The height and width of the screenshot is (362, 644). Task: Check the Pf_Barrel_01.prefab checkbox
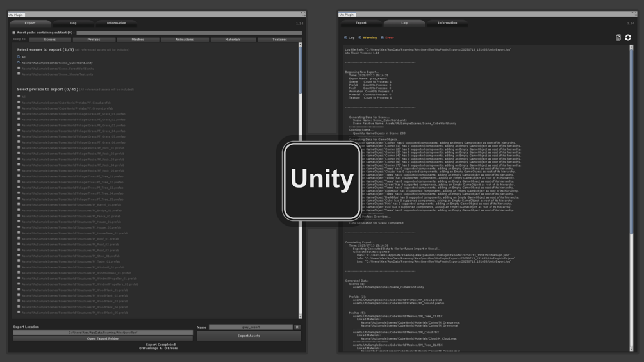tap(19, 204)
